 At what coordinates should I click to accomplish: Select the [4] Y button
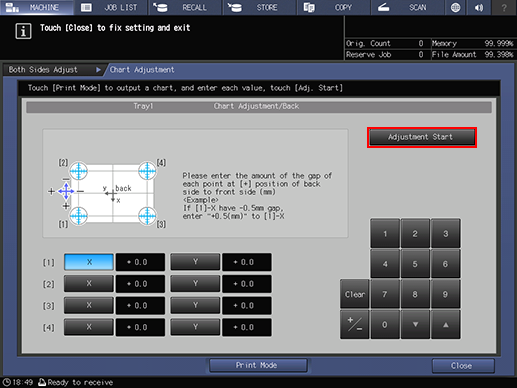pyautogui.click(x=195, y=327)
